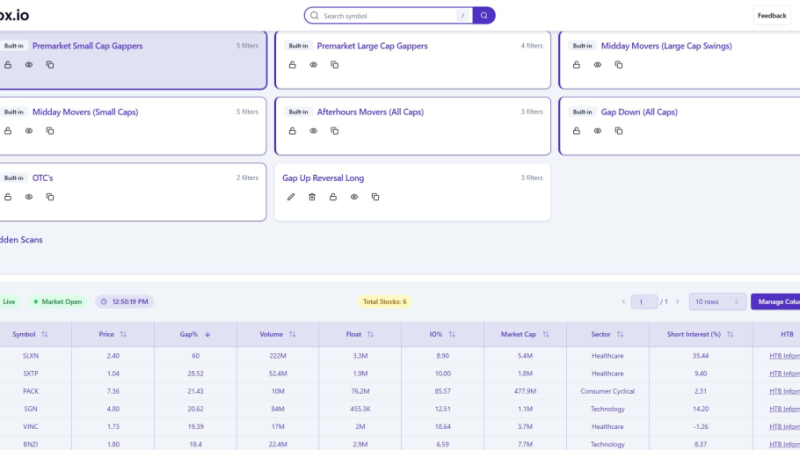Image resolution: width=800 pixels, height=450 pixels.
Task: Hide the Gap Up Reversal Long scan
Action: (354, 197)
